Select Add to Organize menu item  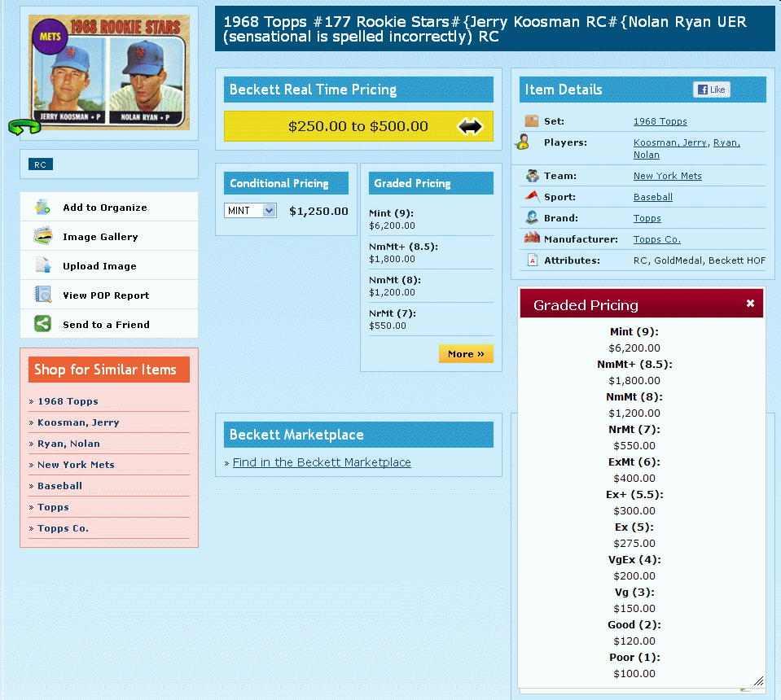pyautogui.click(x=109, y=207)
